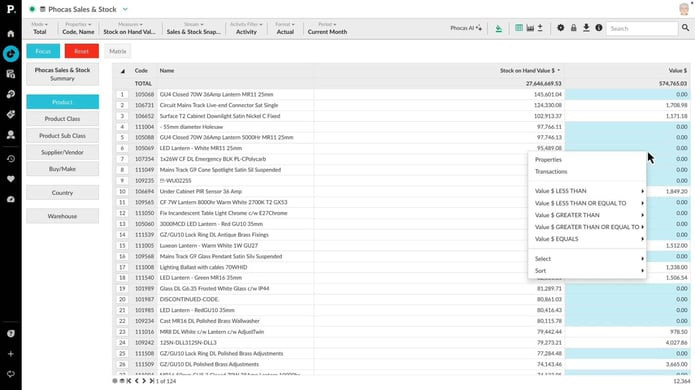695x390 pixels.
Task: Click the plus-minus variance toolbar icon
Action: point(540,28)
